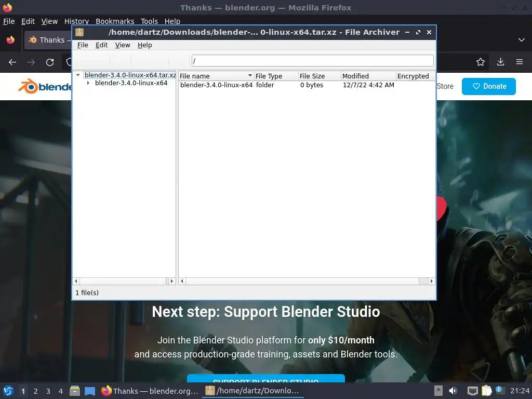
Task: Click the Donate button
Action: click(x=488, y=86)
